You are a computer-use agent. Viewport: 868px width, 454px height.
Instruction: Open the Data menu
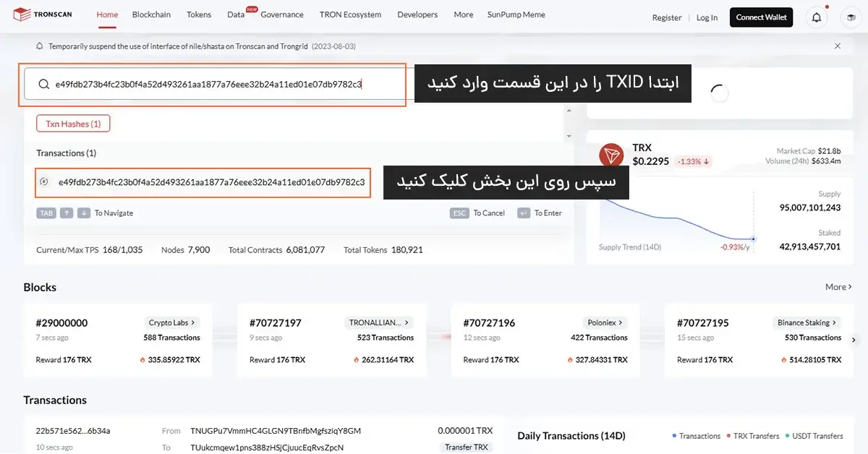(236, 14)
